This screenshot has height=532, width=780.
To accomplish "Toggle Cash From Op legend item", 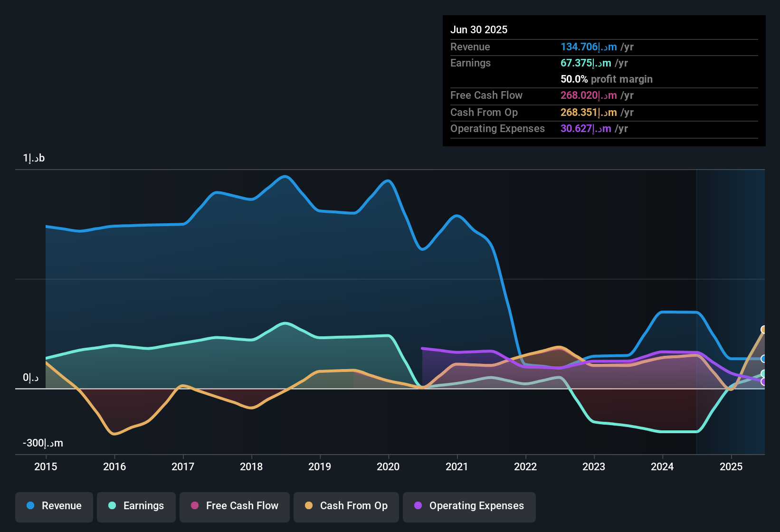I will pos(346,506).
